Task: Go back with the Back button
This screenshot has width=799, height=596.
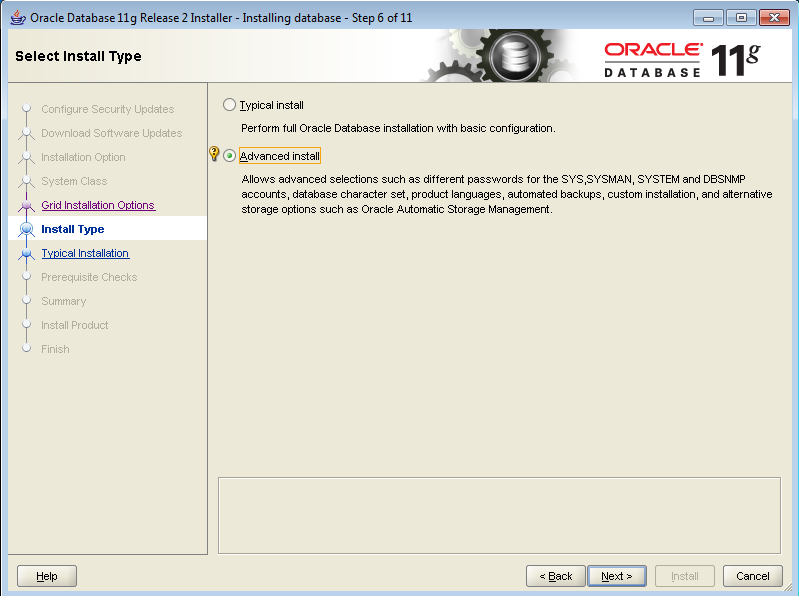Action: point(555,576)
